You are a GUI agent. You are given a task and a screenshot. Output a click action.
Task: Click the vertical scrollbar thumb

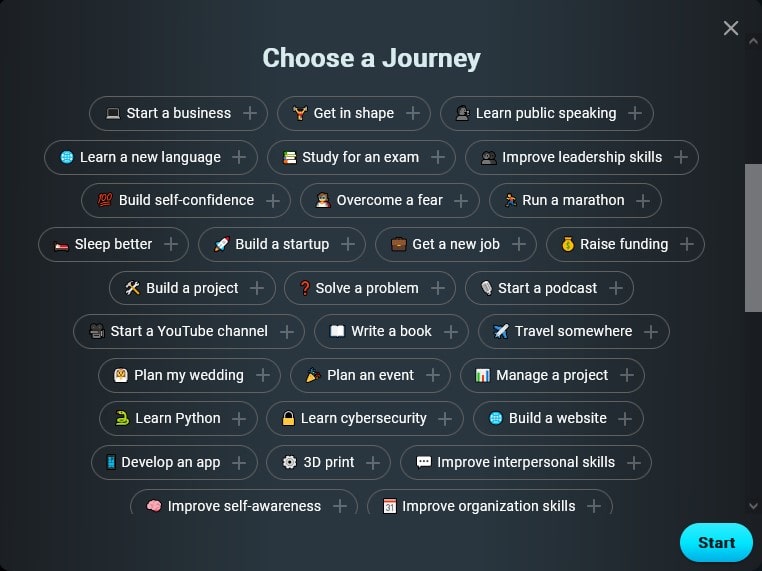(x=753, y=238)
